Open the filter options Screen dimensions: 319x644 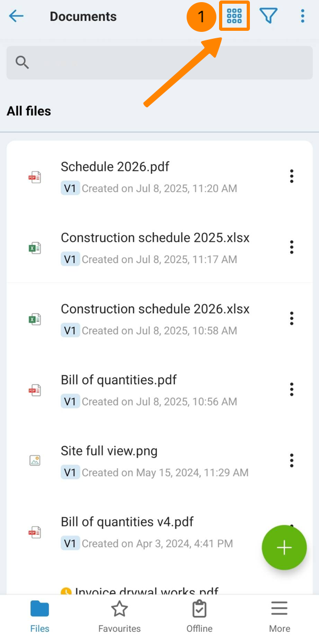click(x=269, y=16)
